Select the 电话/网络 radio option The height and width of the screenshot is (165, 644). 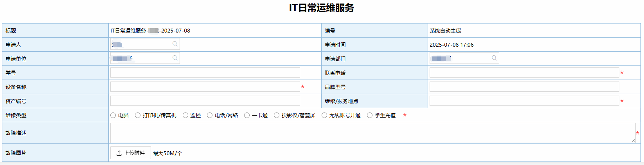210,115
